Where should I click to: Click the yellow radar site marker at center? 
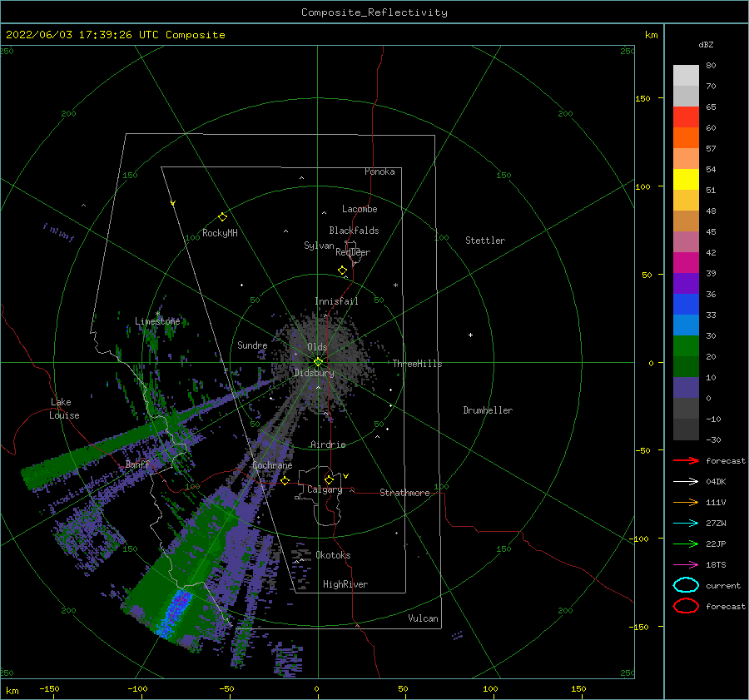(x=318, y=362)
